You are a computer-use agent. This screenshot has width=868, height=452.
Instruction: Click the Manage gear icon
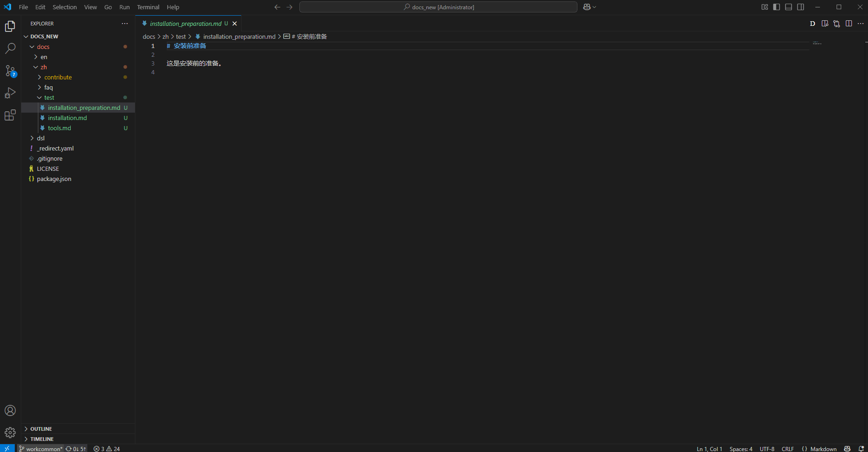(x=10, y=433)
